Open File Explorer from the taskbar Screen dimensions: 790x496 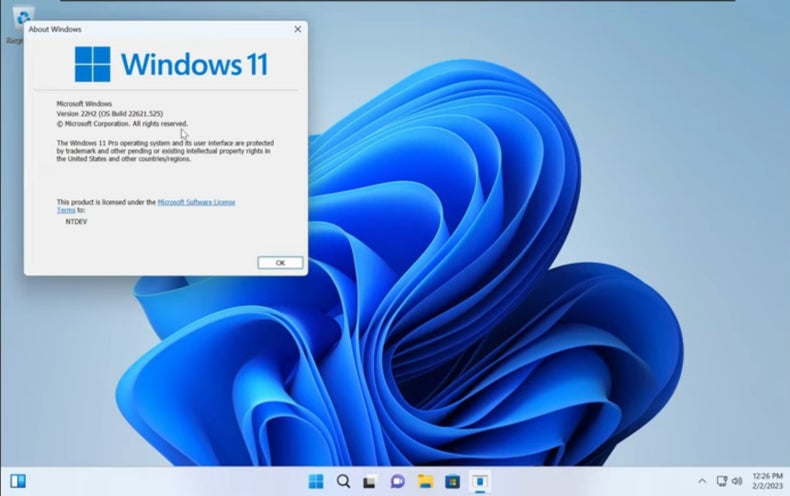pyautogui.click(x=424, y=481)
